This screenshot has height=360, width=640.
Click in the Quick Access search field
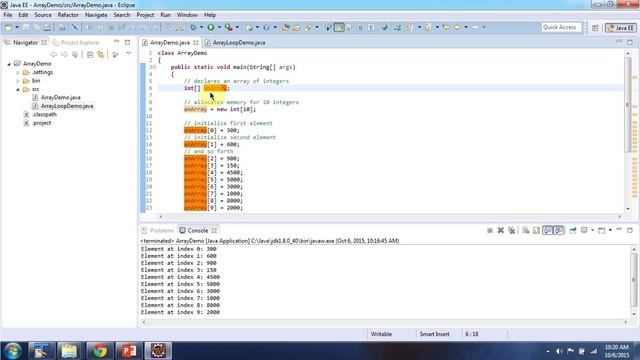click(x=561, y=27)
